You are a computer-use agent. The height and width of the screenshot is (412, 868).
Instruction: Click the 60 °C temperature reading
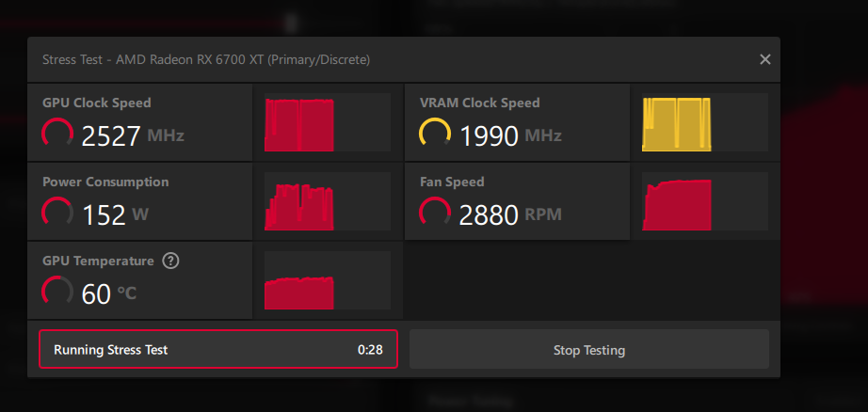(x=109, y=293)
